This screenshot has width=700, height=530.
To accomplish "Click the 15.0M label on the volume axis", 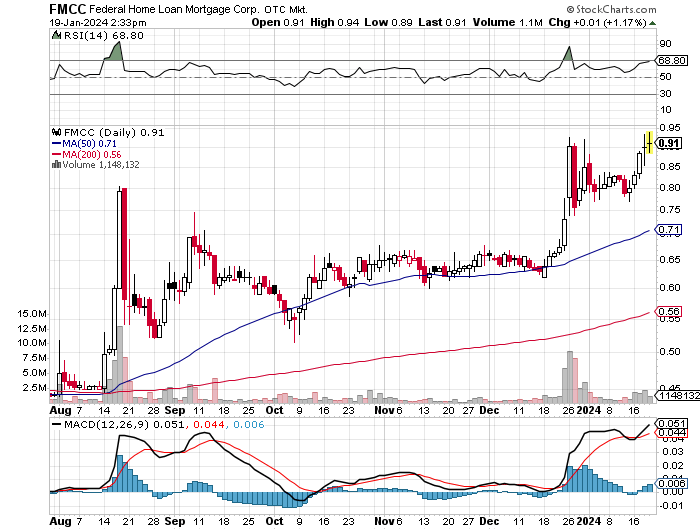I will pyautogui.click(x=32, y=314).
